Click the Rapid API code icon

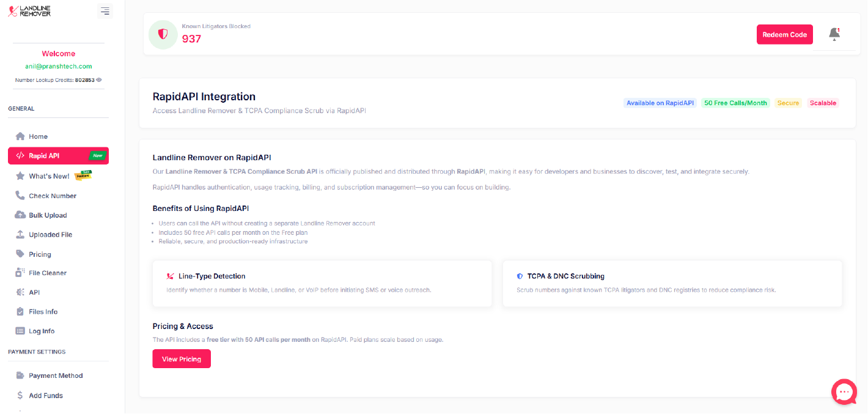(x=20, y=156)
